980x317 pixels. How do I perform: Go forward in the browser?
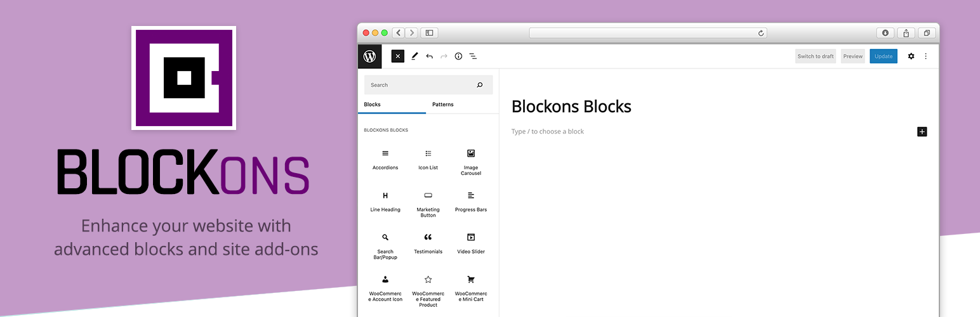411,33
